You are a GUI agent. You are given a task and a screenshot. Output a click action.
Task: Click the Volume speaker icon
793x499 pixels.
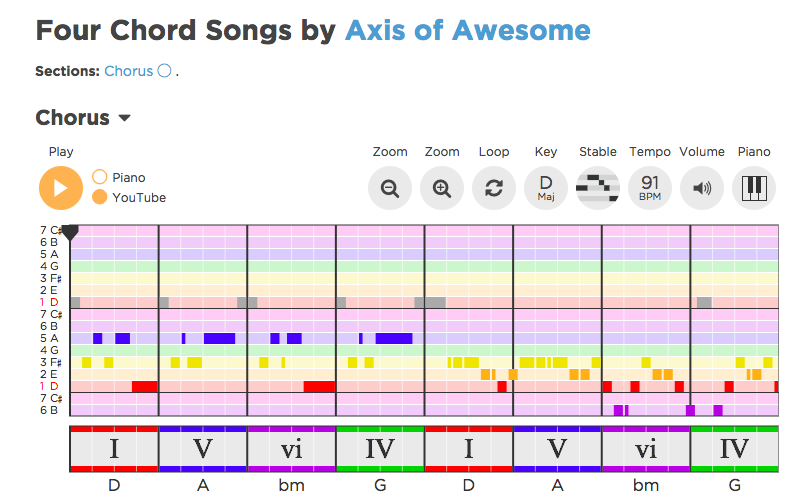click(702, 188)
